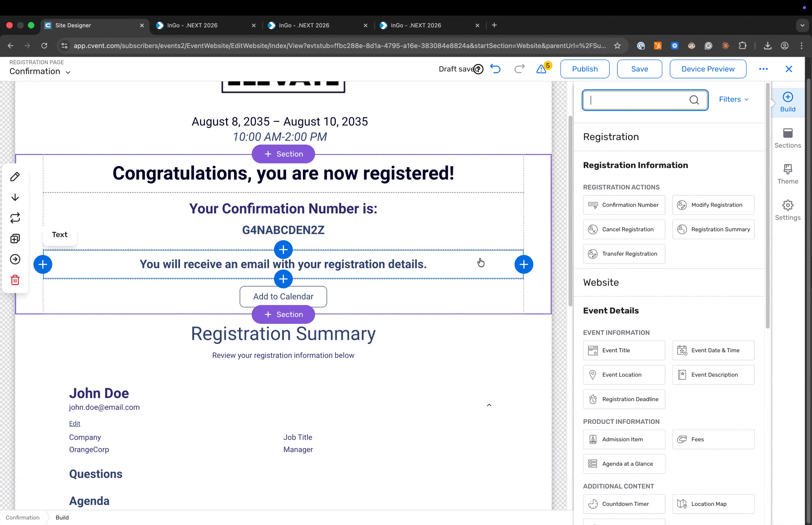Add section above via top Section button
Image resolution: width=812 pixels, height=525 pixels.
283,154
